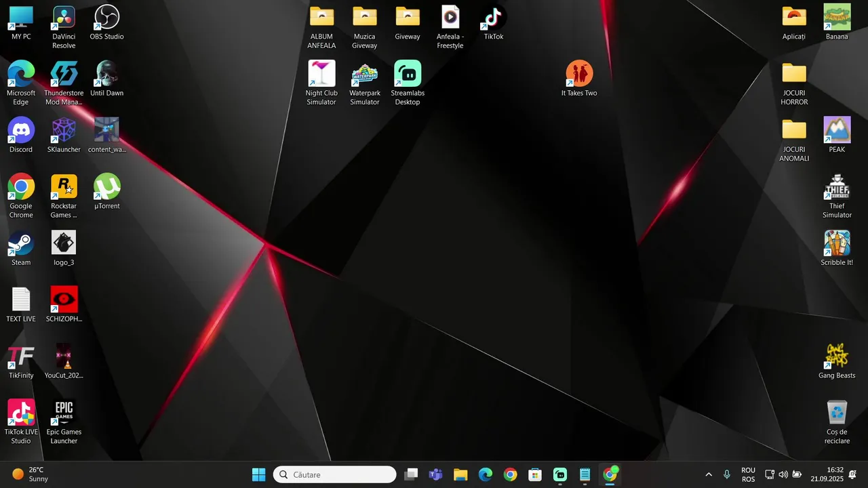Open Microsoft Store from the taskbar

point(535,474)
